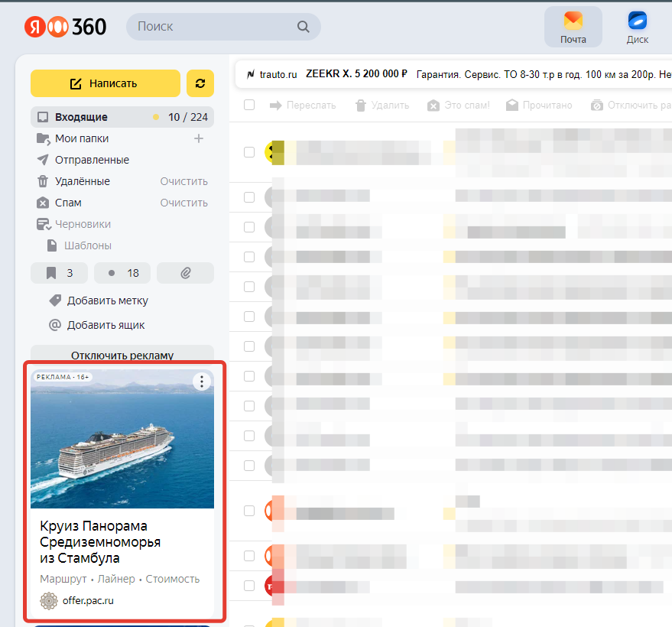
Task: Open the Удалённые folder
Action: (83, 181)
